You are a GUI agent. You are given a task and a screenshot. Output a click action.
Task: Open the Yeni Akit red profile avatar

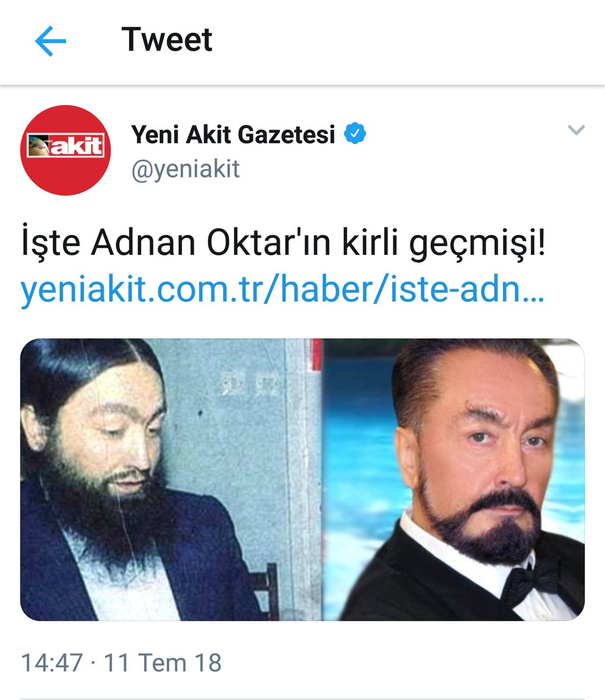[x=65, y=150]
